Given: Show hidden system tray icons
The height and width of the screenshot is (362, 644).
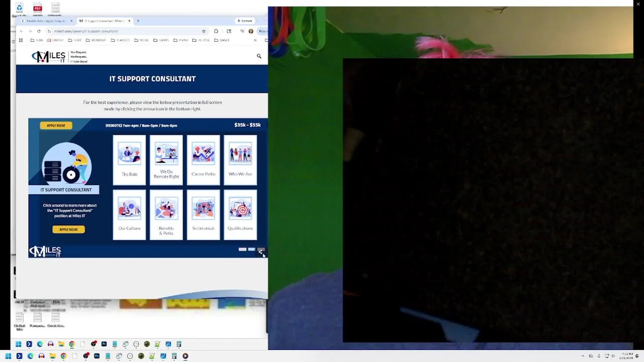Looking at the screenshot, I should (x=583, y=356).
